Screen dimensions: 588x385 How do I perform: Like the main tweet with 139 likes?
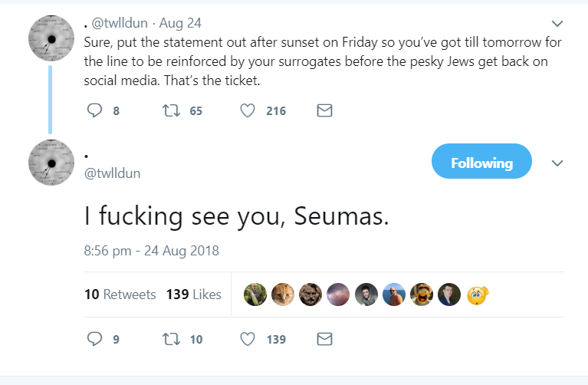tap(248, 338)
